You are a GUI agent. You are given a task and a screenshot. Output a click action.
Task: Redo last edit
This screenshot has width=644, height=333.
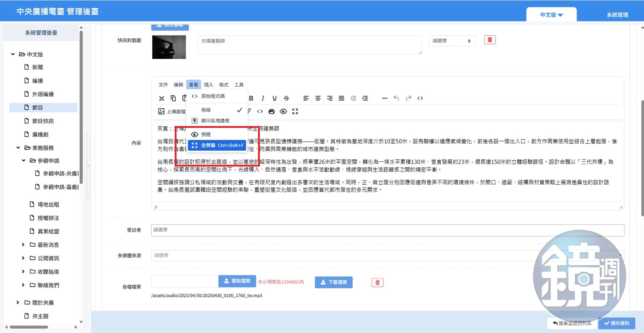pos(408,98)
